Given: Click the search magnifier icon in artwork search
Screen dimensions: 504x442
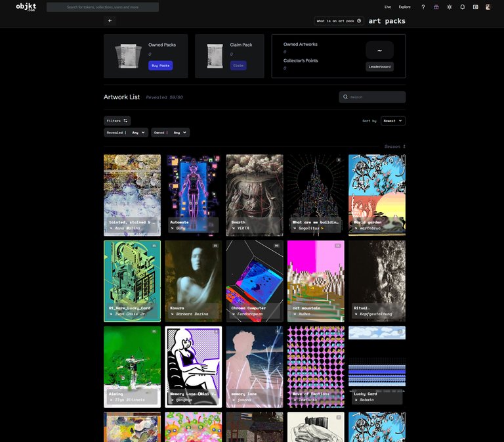Looking at the screenshot, I should pyautogui.click(x=345, y=97).
